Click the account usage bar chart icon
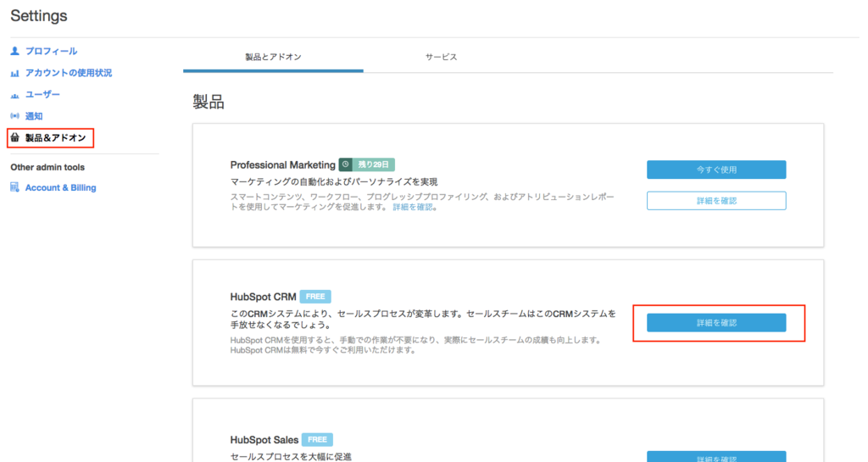This screenshot has height=462, width=868. pyautogui.click(x=15, y=73)
